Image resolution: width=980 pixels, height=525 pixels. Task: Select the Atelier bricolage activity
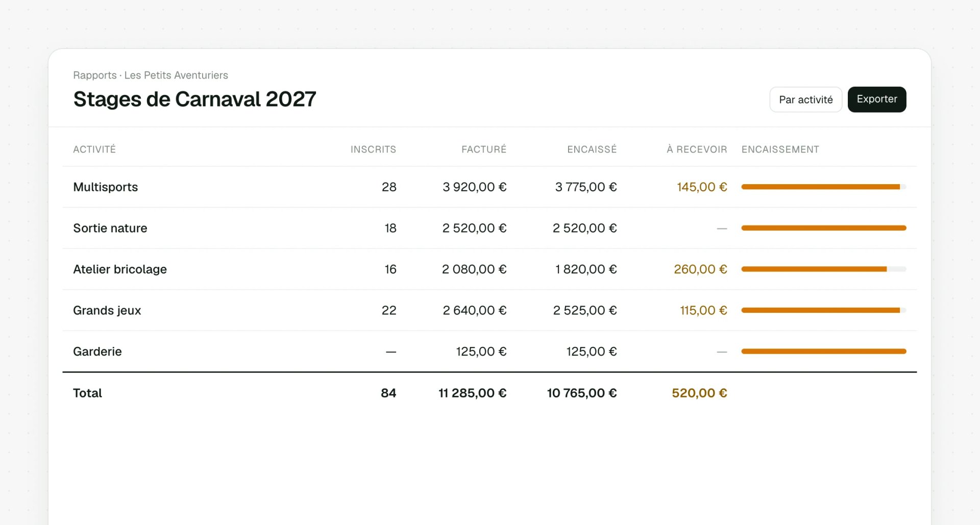click(x=489, y=269)
